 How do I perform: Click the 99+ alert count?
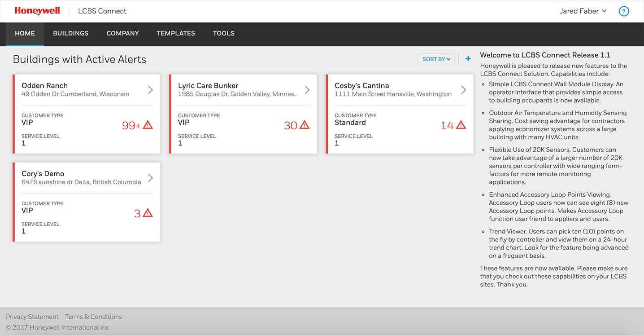[131, 125]
